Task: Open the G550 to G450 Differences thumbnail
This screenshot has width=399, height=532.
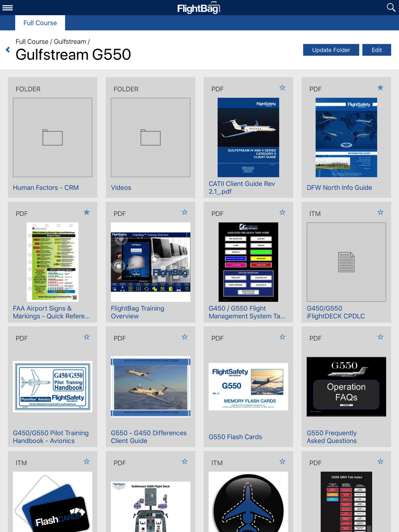Action: [150, 386]
